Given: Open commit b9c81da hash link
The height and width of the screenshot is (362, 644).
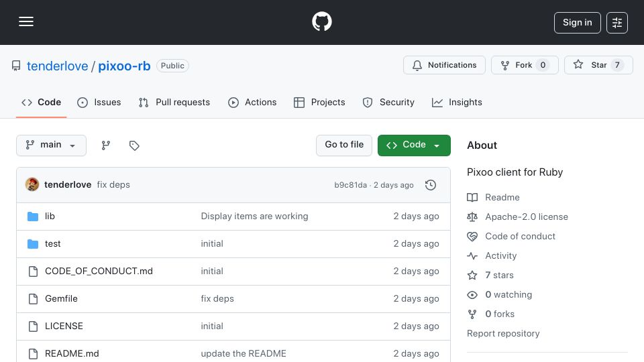Looking at the screenshot, I should click(x=350, y=185).
